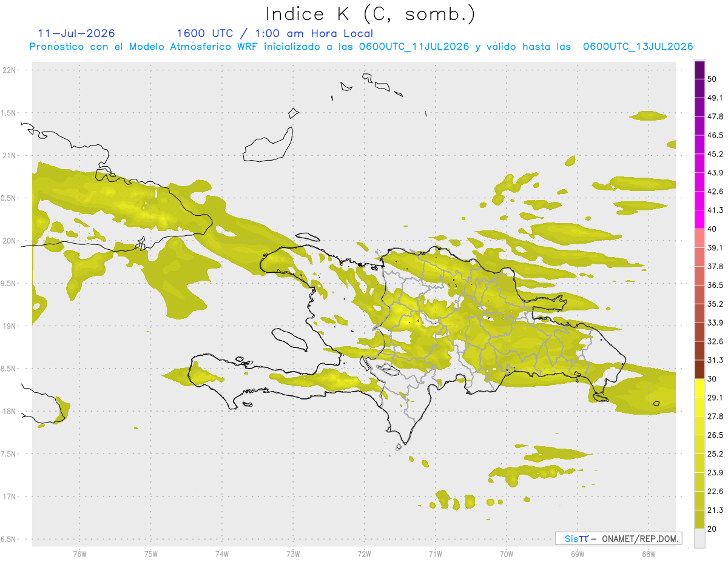Screen dimensions: 728x562
Task: Click the colorbar value "49.1"
Action: [x=715, y=98]
